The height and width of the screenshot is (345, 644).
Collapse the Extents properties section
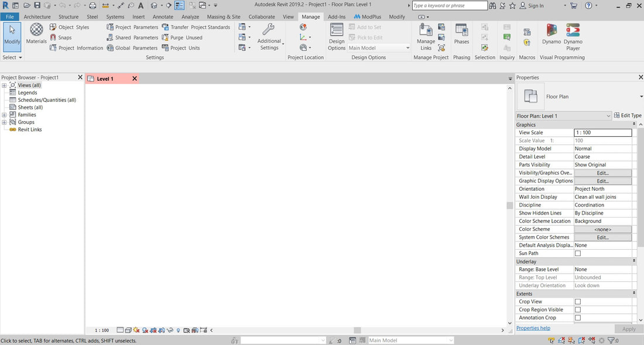(633, 294)
